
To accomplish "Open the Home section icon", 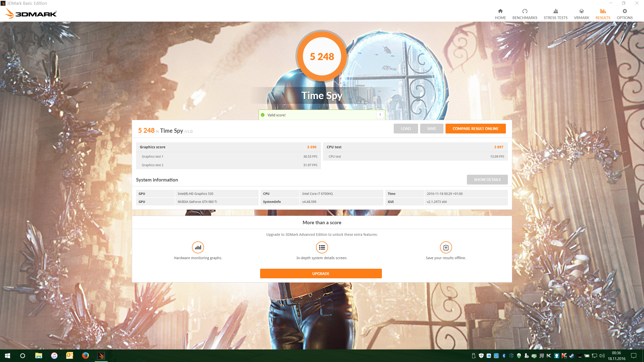I will click(x=500, y=11).
